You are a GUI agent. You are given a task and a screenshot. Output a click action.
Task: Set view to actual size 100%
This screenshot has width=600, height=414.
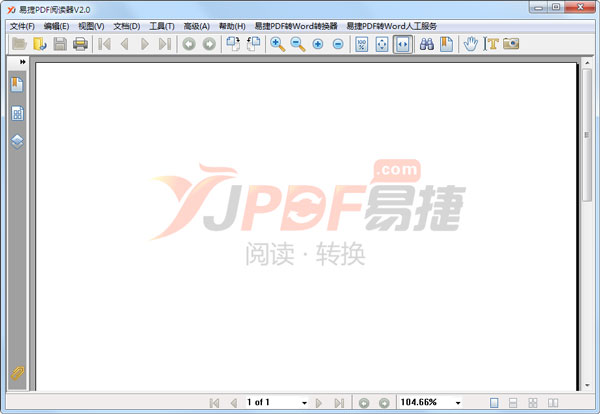point(362,44)
